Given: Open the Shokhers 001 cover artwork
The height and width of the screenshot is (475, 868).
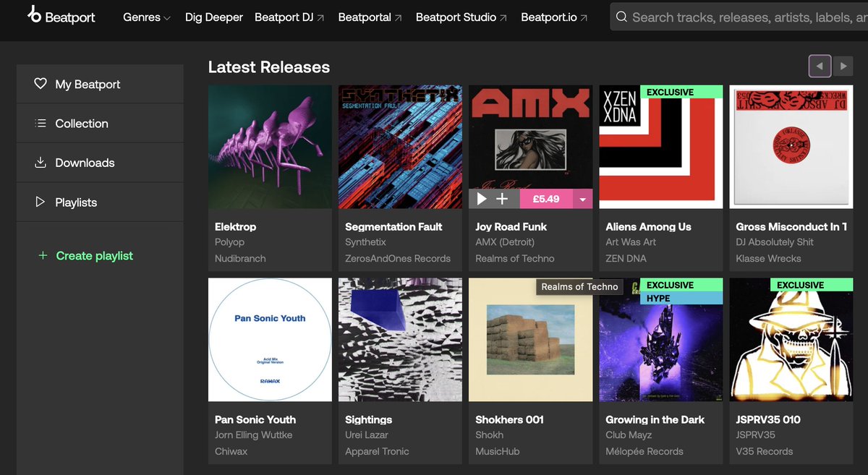Looking at the screenshot, I should pyautogui.click(x=530, y=340).
